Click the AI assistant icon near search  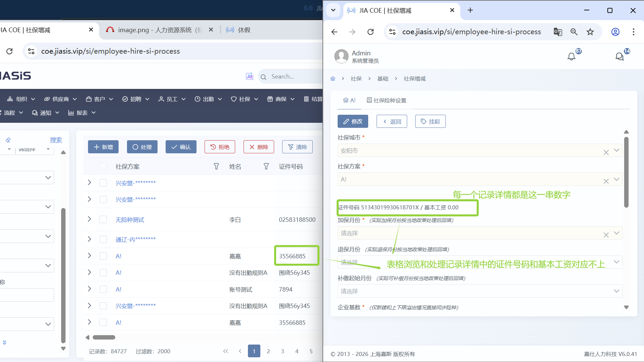249,76
